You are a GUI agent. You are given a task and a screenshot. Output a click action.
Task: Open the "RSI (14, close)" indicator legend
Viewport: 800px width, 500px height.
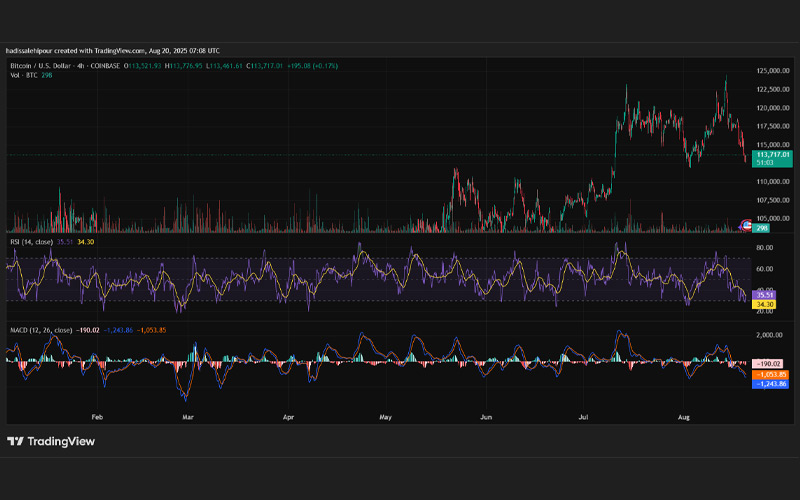[32, 242]
